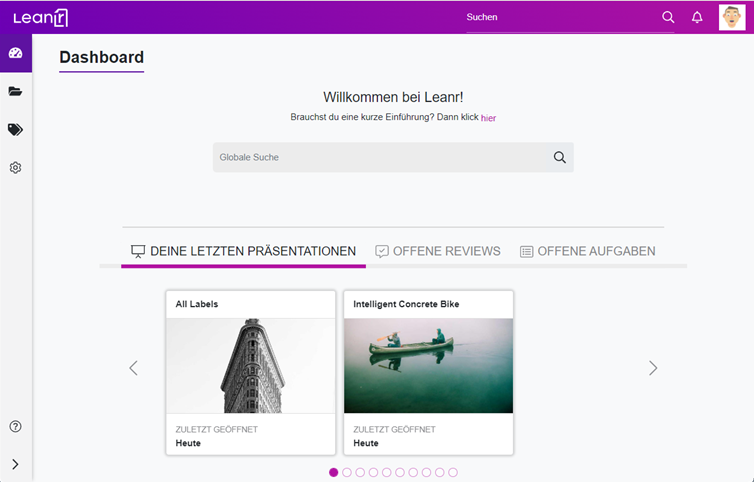The image size is (754, 482).
Task: Click the Globale Suche magnifier icon
Action: click(559, 157)
